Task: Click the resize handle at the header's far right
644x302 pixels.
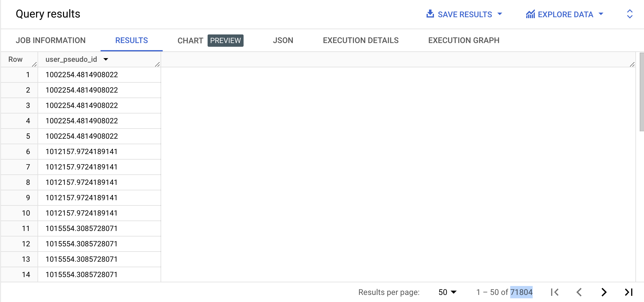Action: tap(632, 64)
